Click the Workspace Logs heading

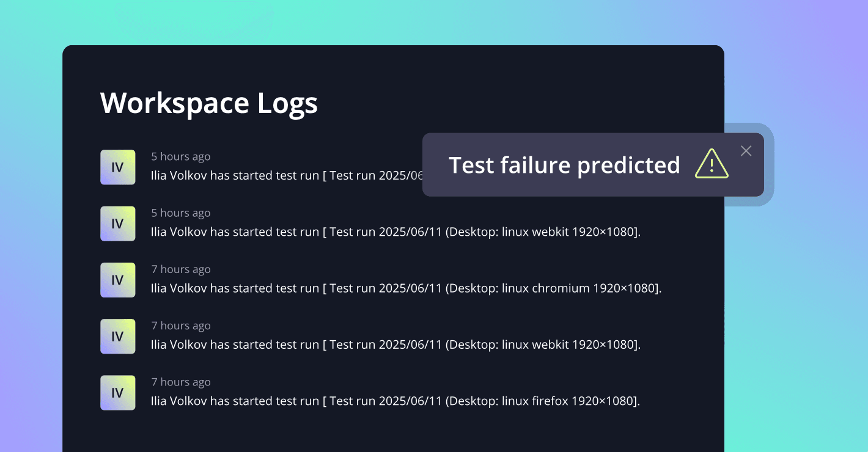(x=209, y=103)
